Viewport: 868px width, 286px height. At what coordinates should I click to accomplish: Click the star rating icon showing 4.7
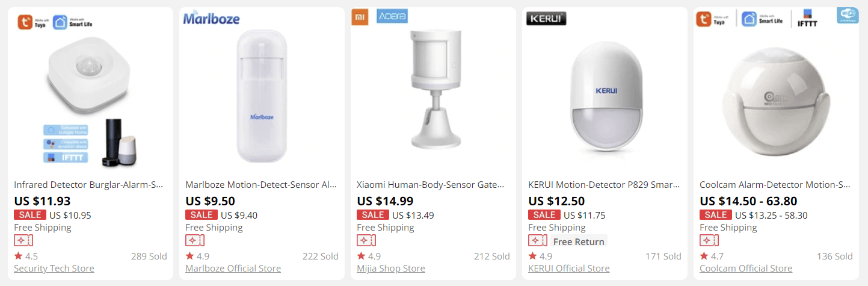click(704, 256)
